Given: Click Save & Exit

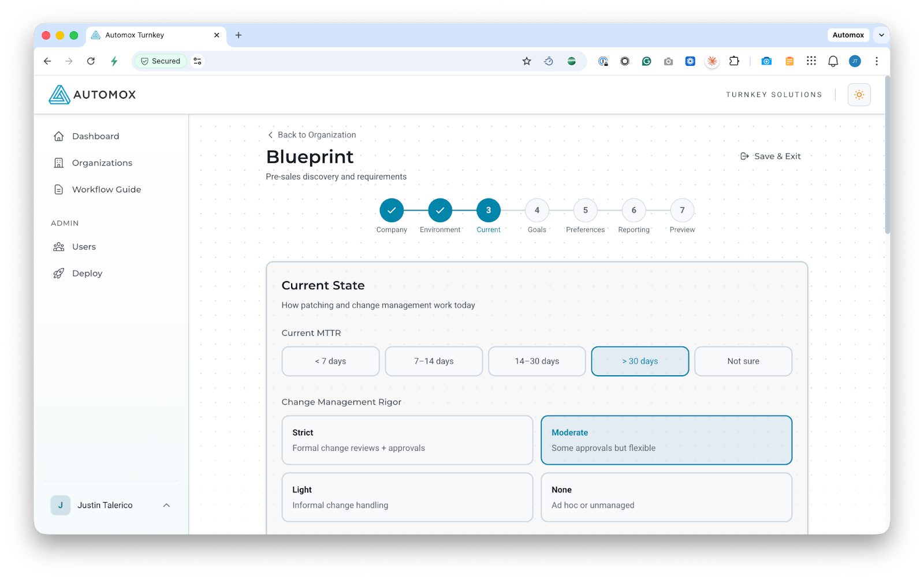Looking at the screenshot, I should (x=770, y=156).
